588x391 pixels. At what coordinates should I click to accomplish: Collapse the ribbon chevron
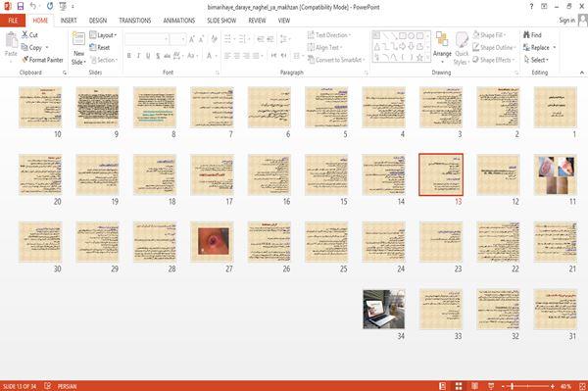point(581,73)
